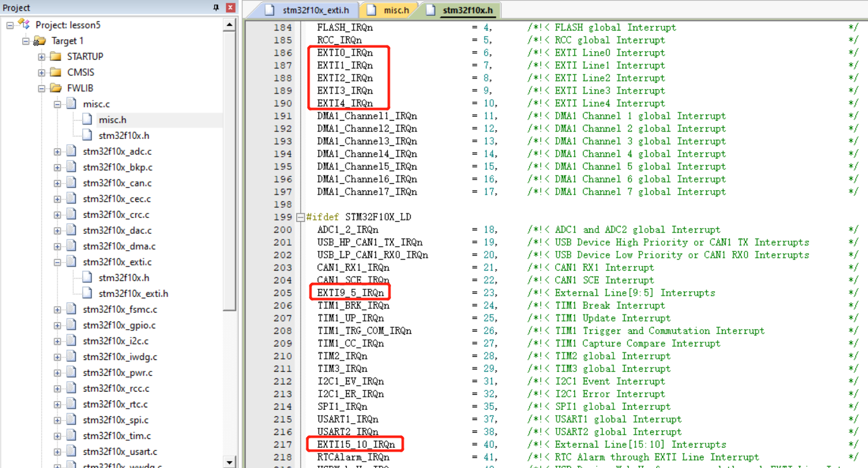Expand the stm32f10x_usart.c node

pyautogui.click(x=57, y=452)
